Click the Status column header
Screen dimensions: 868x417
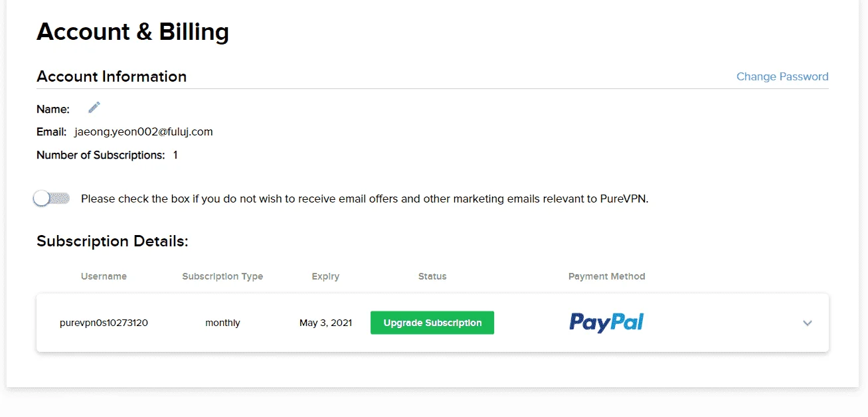432,276
